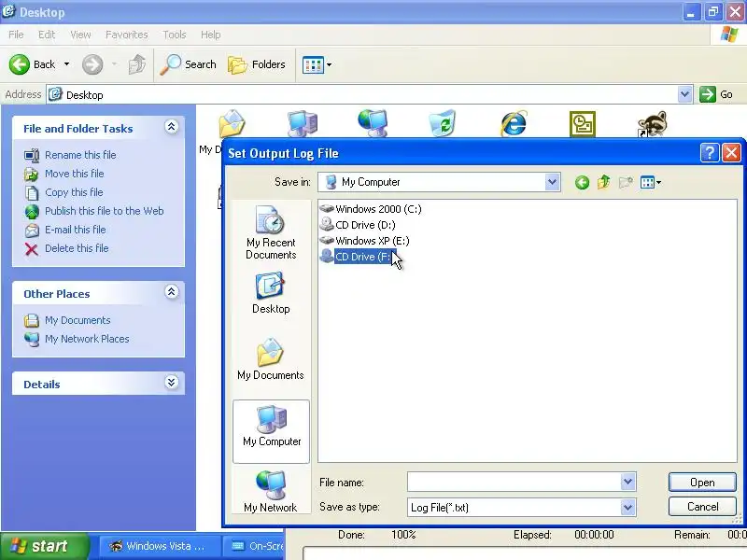The image size is (747, 560).
Task: Click Desktop in dialog places bar
Action: (271, 293)
